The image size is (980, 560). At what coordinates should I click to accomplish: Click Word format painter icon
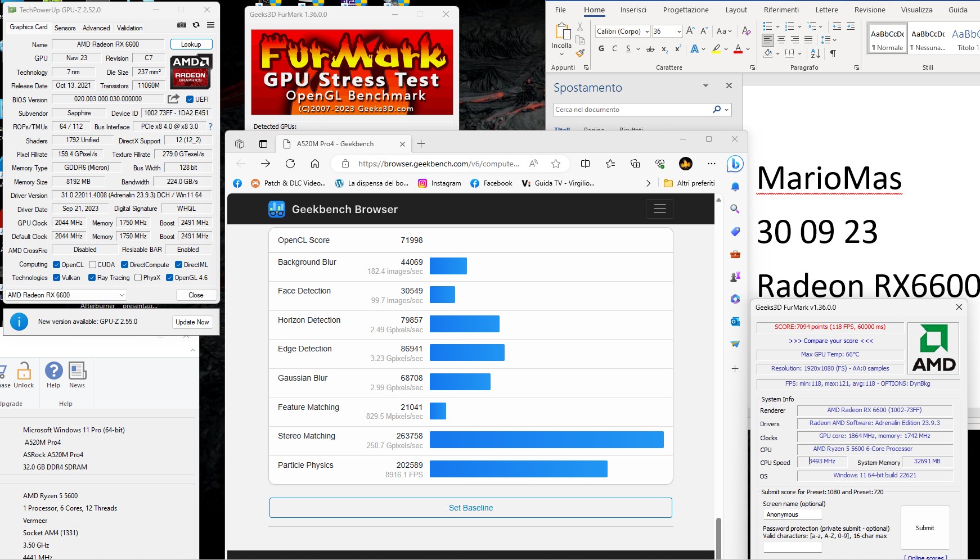tap(580, 53)
